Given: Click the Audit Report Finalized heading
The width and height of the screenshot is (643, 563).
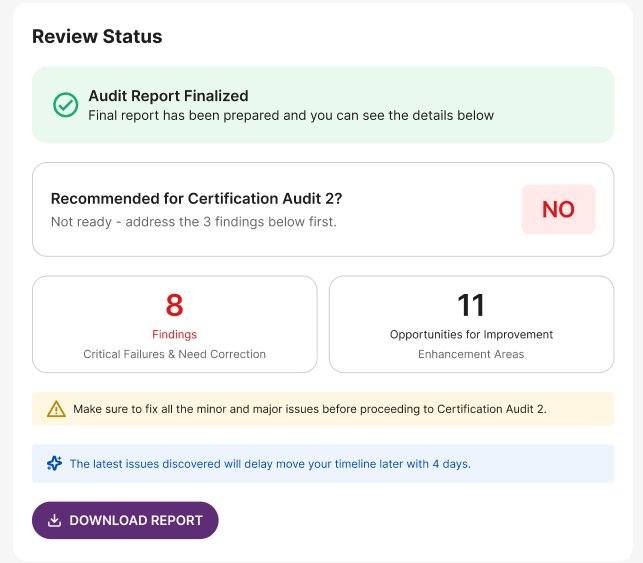Looking at the screenshot, I should click(x=169, y=96).
